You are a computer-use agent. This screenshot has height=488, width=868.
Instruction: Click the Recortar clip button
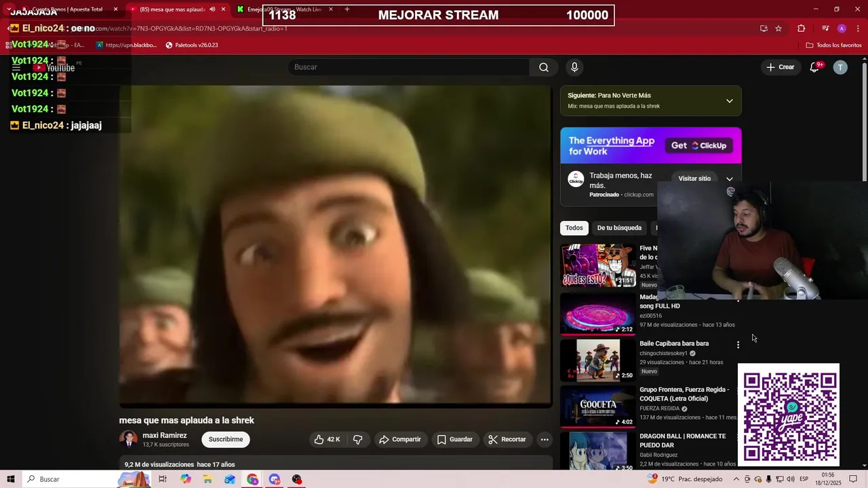pos(507,439)
